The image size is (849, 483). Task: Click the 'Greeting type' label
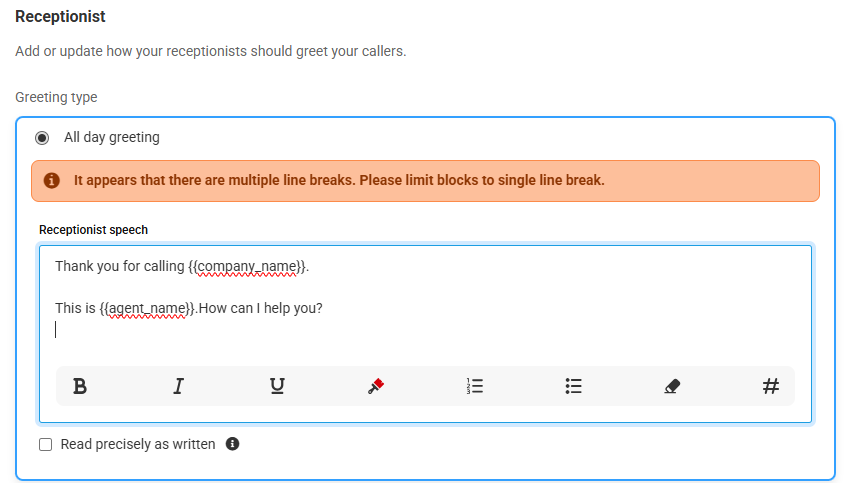(x=56, y=97)
